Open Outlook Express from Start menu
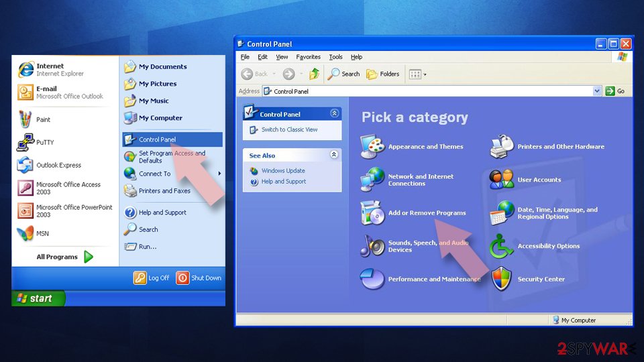The width and height of the screenshot is (644, 362). tap(49, 165)
